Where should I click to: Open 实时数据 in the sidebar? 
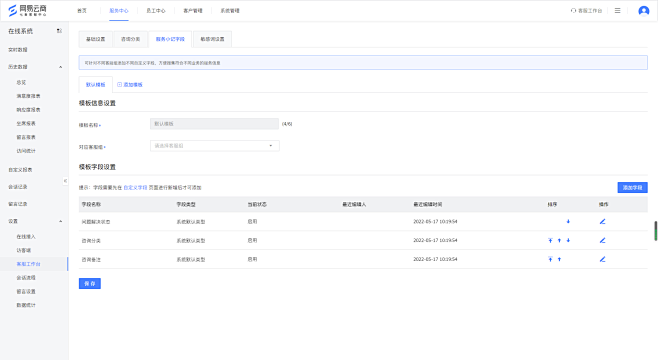coord(18,50)
